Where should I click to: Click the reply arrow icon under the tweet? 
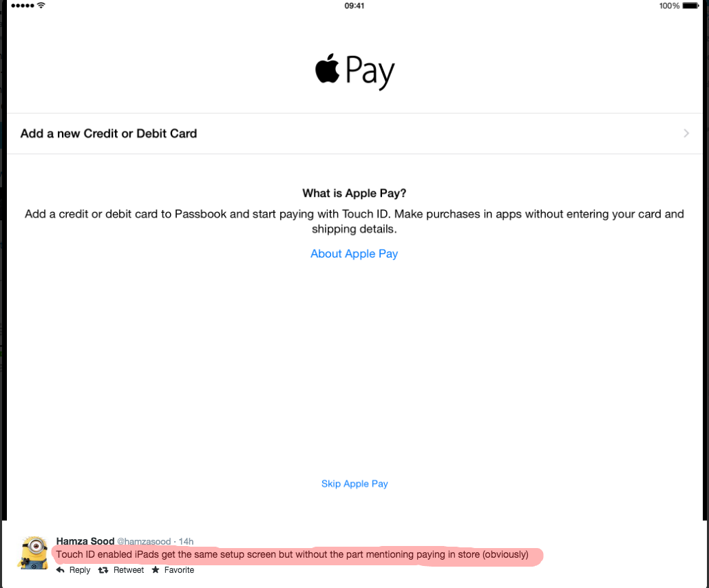(60, 570)
